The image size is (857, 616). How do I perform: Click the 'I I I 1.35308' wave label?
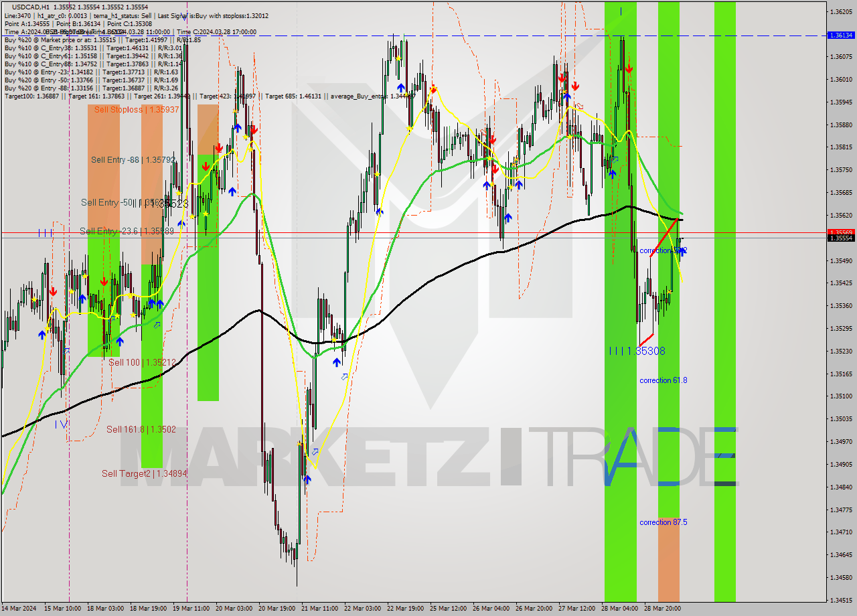637,351
